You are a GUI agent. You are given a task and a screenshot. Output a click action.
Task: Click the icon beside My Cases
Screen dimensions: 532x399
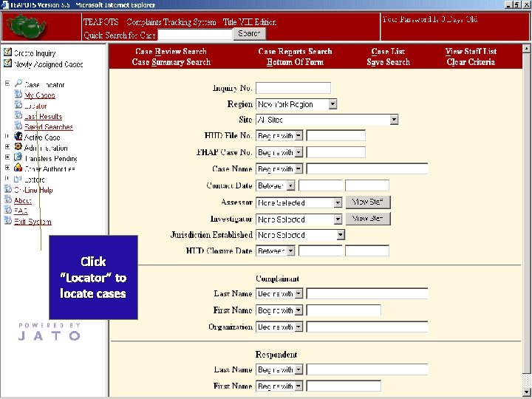tap(18, 94)
